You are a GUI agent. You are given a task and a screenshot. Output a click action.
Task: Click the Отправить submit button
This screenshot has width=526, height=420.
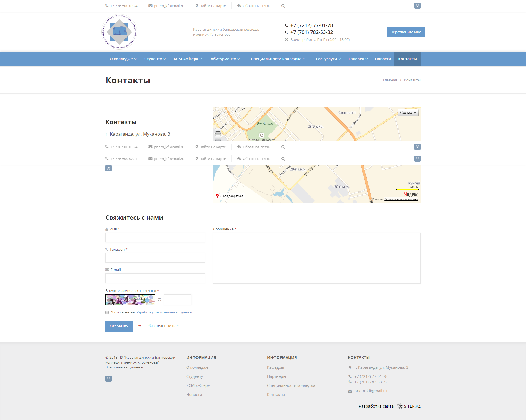[119, 326]
